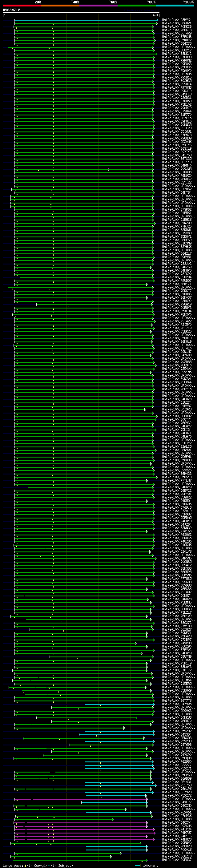
Task: Select label UniRef100_A5C8S5
Action: click(x=176, y=67)
